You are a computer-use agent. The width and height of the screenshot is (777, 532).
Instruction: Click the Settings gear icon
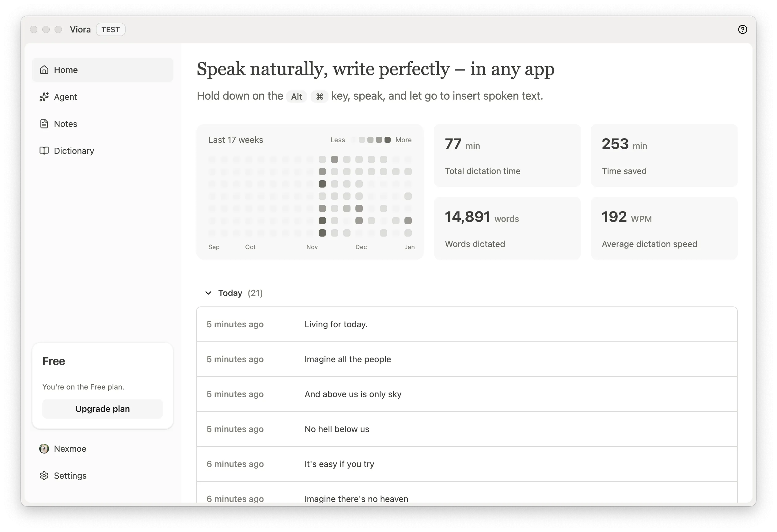tap(44, 476)
